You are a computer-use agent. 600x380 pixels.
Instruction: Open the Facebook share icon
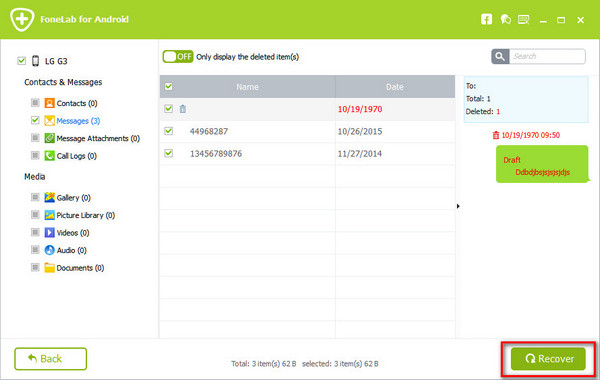tap(486, 19)
